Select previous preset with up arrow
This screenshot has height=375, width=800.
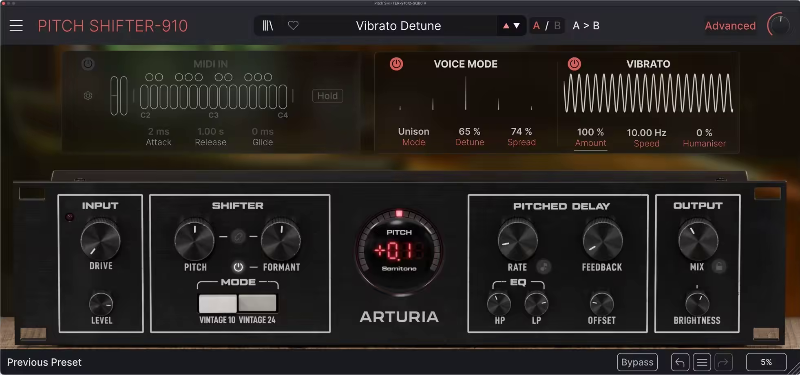pyautogui.click(x=506, y=26)
